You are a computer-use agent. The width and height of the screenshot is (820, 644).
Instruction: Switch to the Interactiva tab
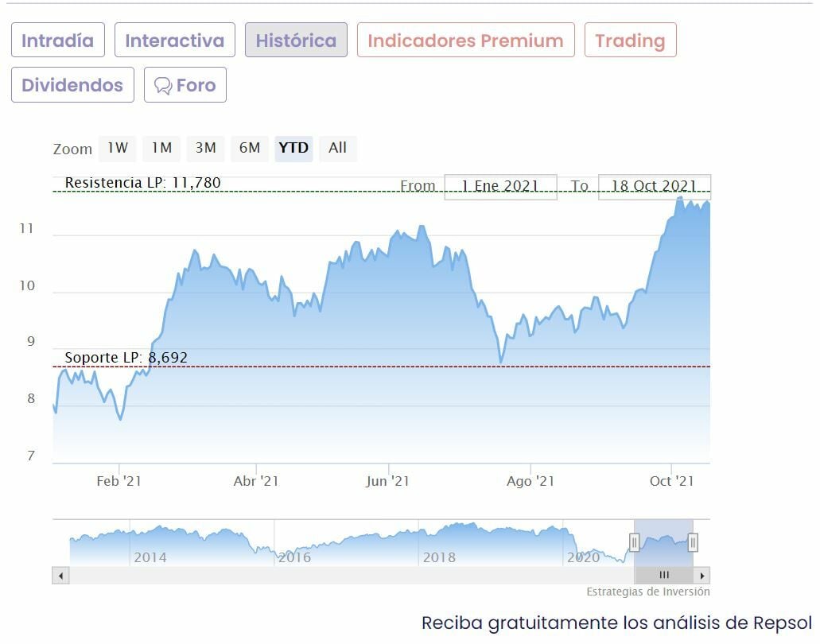[x=175, y=41]
